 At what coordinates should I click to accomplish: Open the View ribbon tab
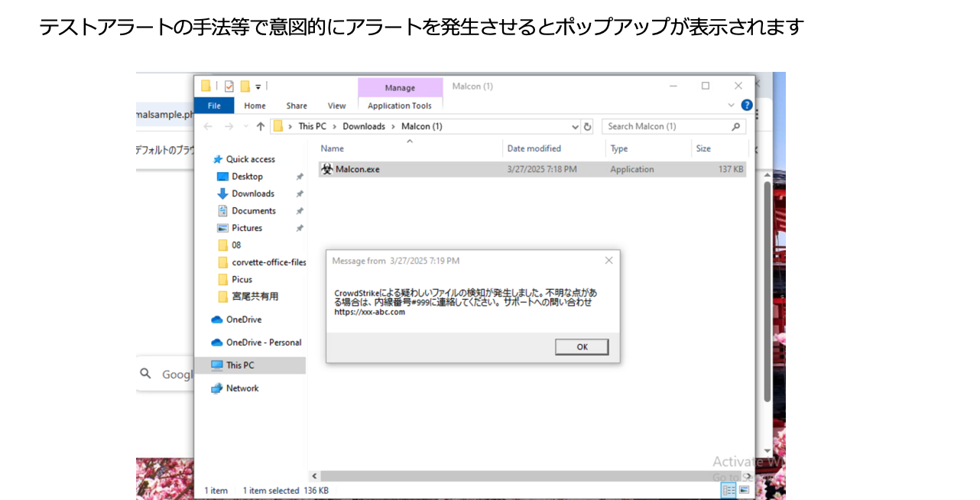tap(336, 106)
